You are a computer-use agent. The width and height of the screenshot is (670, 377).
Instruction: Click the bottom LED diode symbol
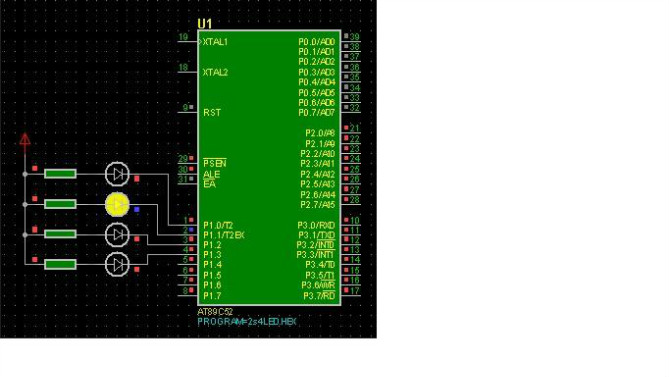pyautogui.click(x=117, y=264)
